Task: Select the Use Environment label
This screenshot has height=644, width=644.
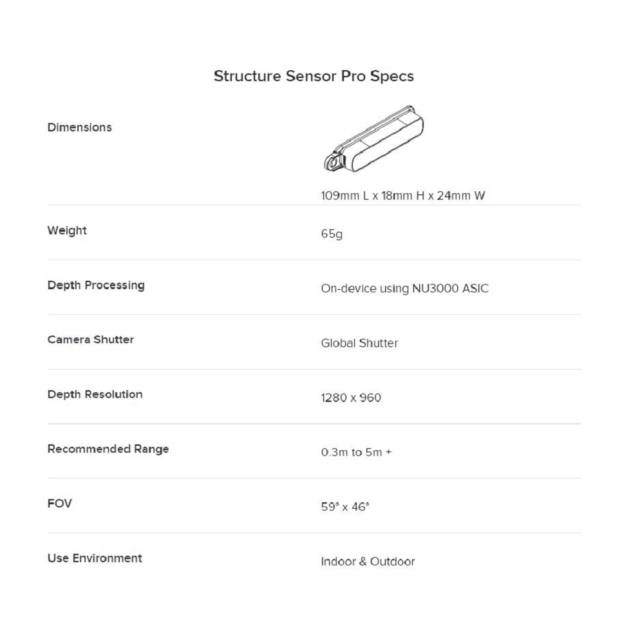Action: 95,558
